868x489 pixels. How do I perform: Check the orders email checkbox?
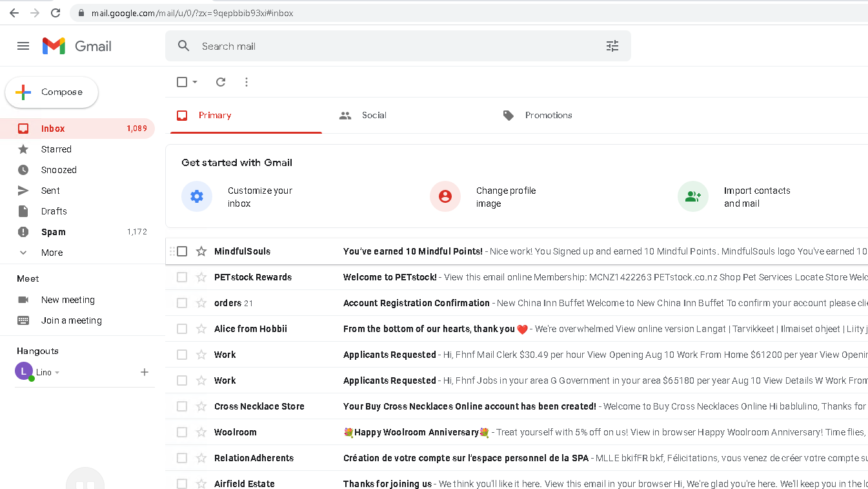(182, 303)
